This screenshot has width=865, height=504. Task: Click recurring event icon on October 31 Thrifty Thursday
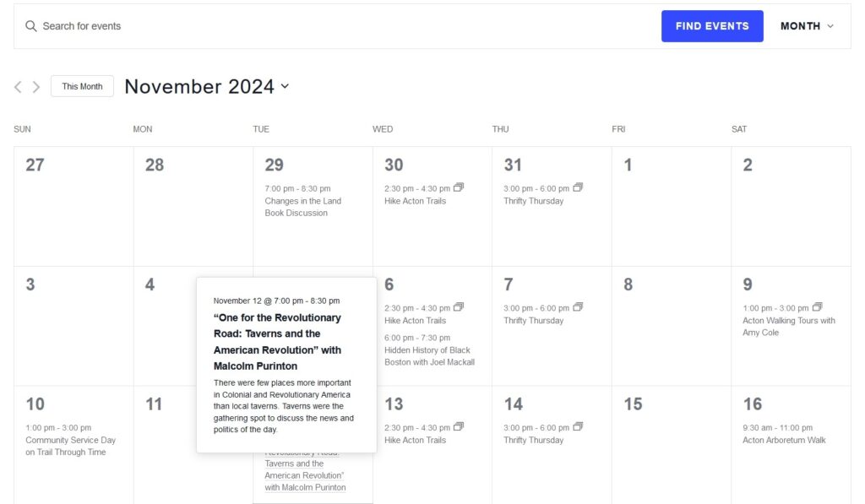pyautogui.click(x=578, y=187)
